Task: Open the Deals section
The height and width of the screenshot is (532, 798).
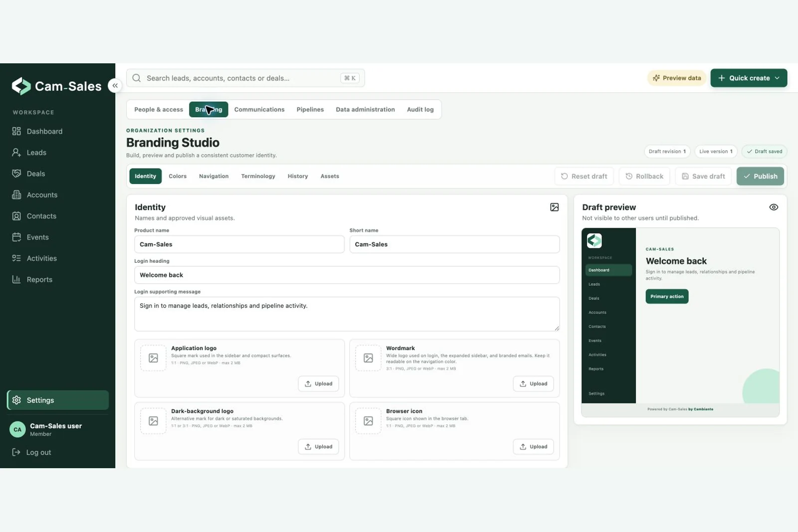Action: click(x=58, y=174)
